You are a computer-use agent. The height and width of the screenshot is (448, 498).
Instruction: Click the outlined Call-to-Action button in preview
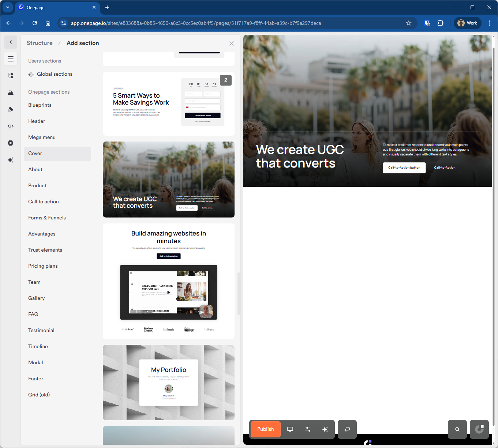click(445, 168)
